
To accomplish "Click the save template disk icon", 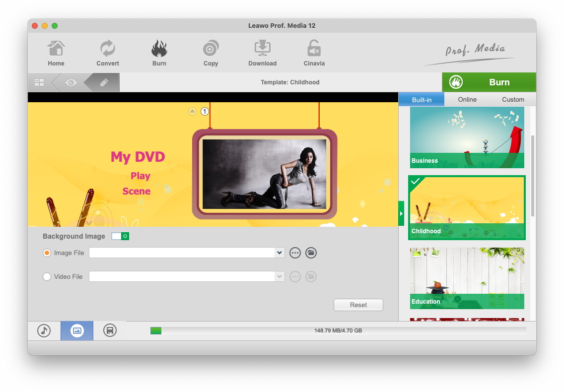I will 110,330.
